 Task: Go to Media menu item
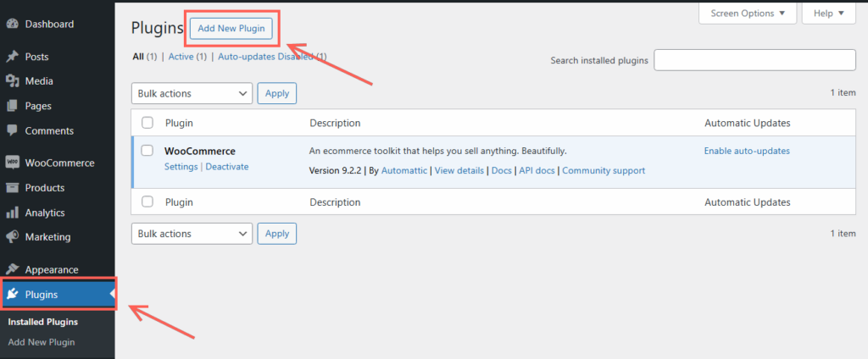coord(39,81)
